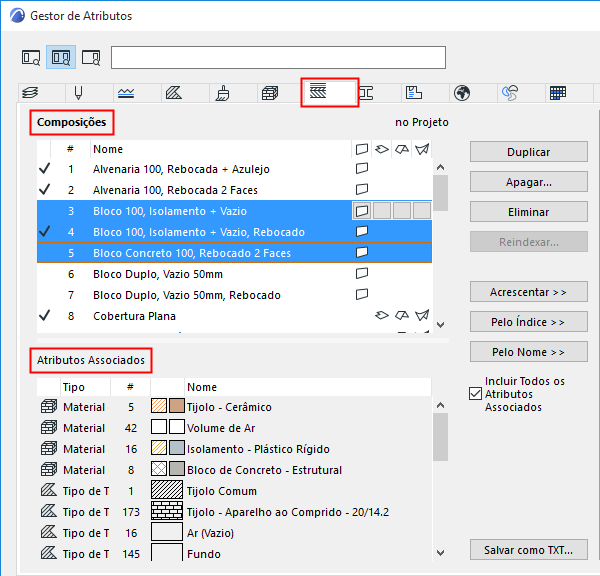600x576 pixels.
Task: Click Tijolo Comum diagonal hatch preview
Action: coord(167,490)
